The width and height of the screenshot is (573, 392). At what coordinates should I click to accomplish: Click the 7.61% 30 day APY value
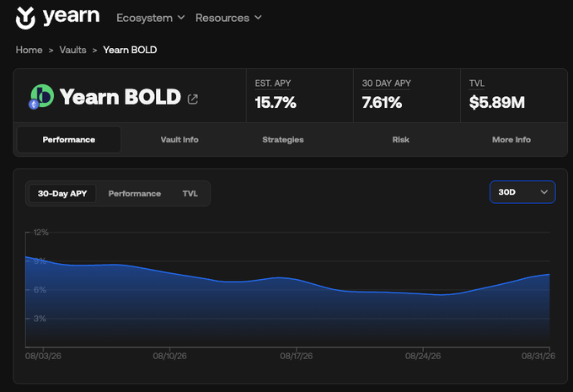coord(382,102)
